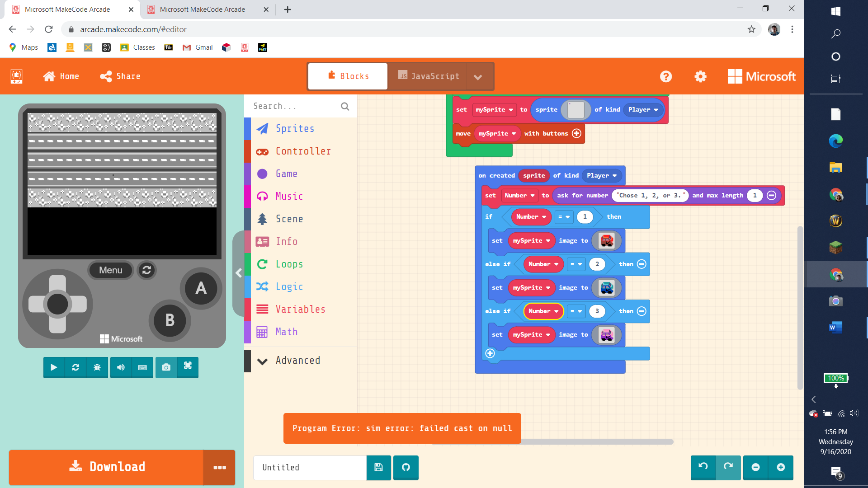Take a simulator screenshot with camera icon
868x488 pixels.
coord(166,367)
